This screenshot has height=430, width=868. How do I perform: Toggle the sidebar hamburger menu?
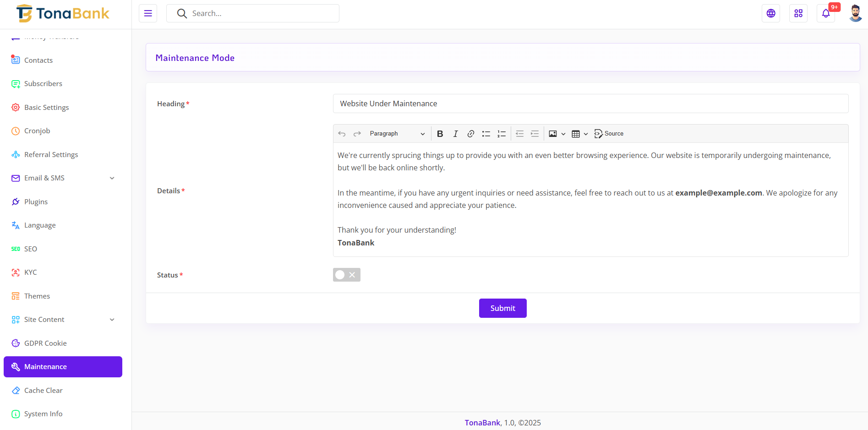point(148,13)
